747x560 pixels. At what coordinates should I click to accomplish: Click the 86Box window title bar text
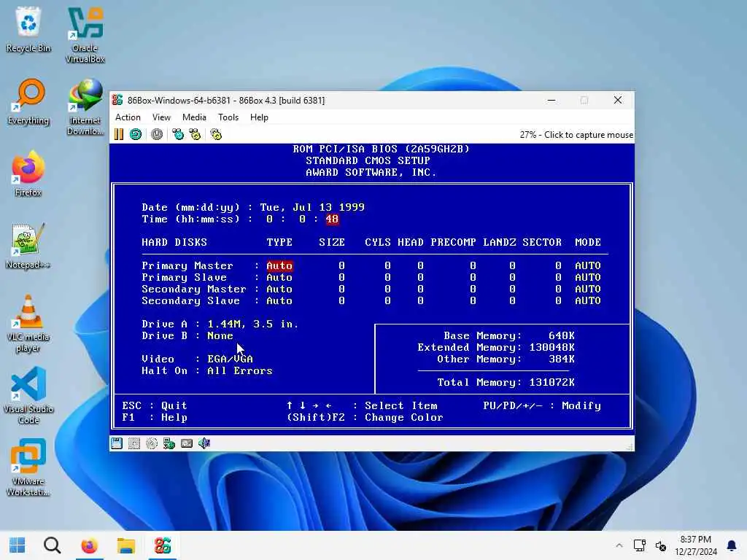tap(226, 101)
